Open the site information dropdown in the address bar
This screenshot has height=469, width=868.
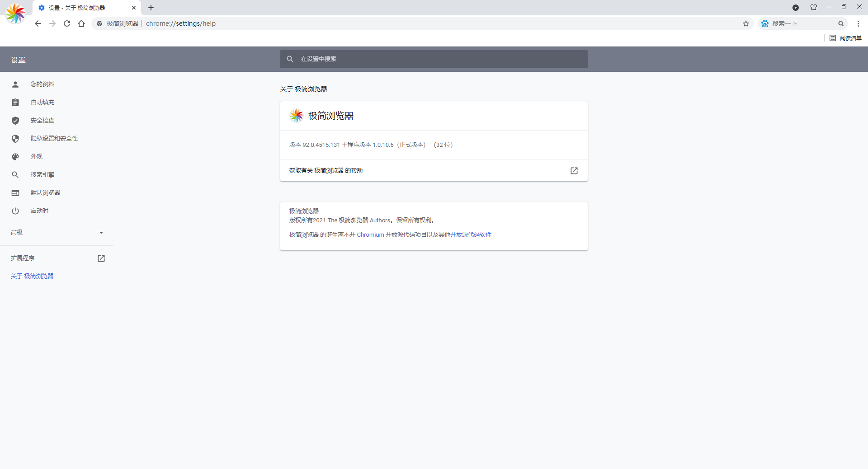(x=99, y=23)
